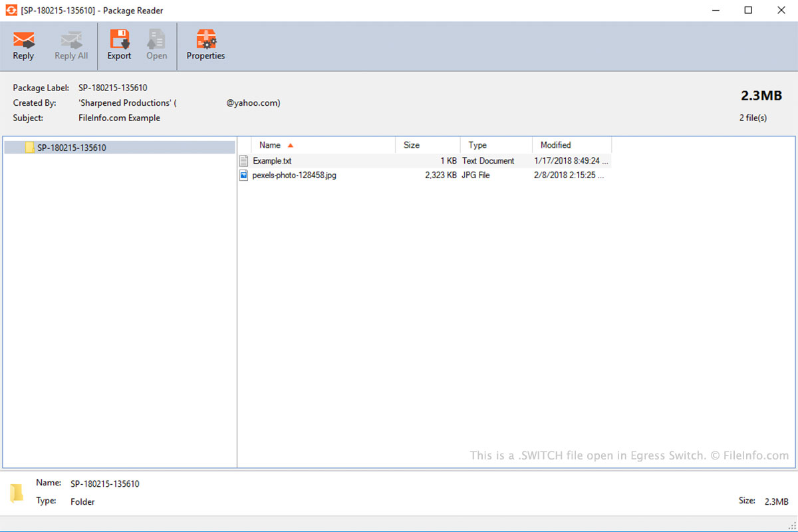Open package Properties from the toolbar
Image resolution: width=798 pixels, height=532 pixels.
coord(205,39)
